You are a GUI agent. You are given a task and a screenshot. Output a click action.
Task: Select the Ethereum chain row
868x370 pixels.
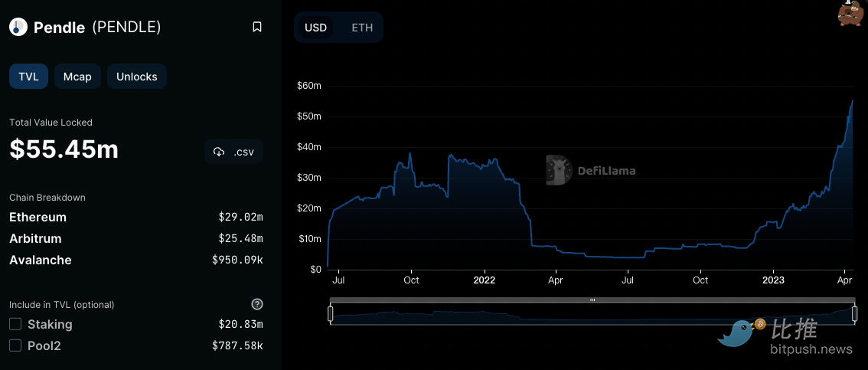136,217
